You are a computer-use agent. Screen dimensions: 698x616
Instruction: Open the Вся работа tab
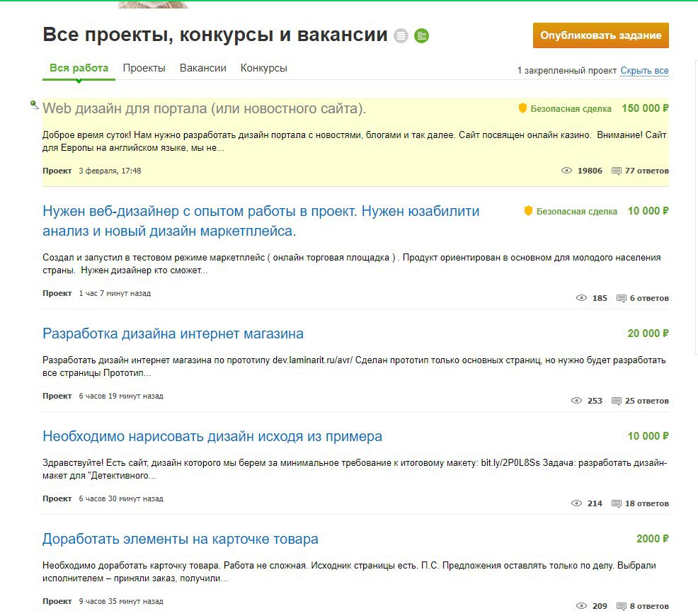79,68
